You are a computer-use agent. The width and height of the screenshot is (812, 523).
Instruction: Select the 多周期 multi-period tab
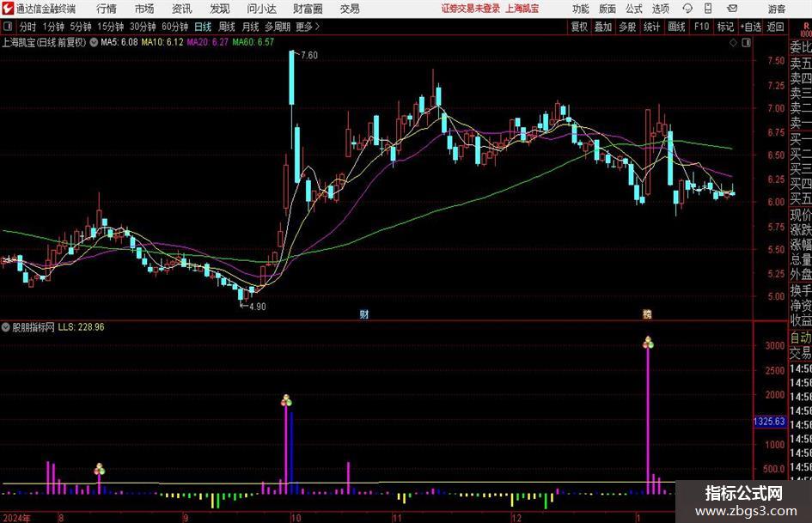pyautogui.click(x=278, y=27)
